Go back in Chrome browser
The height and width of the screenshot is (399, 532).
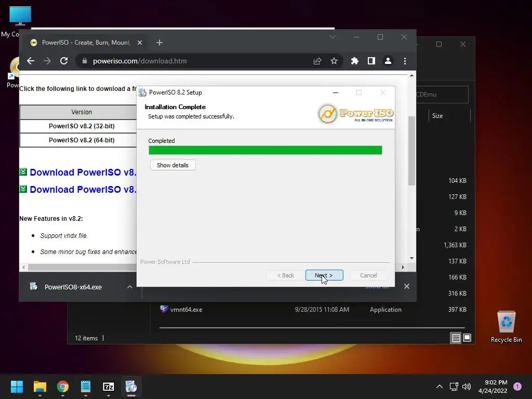pyautogui.click(x=31, y=61)
